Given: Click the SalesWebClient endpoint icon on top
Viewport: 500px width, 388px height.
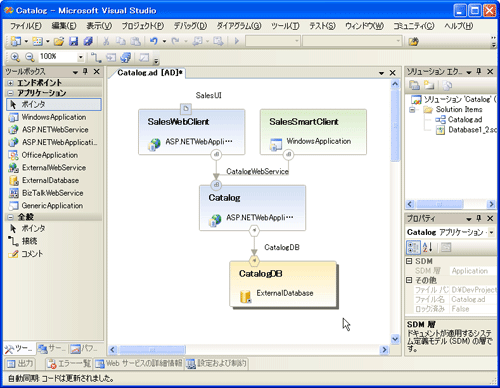Looking at the screenshot, I should tap(186, 109).
